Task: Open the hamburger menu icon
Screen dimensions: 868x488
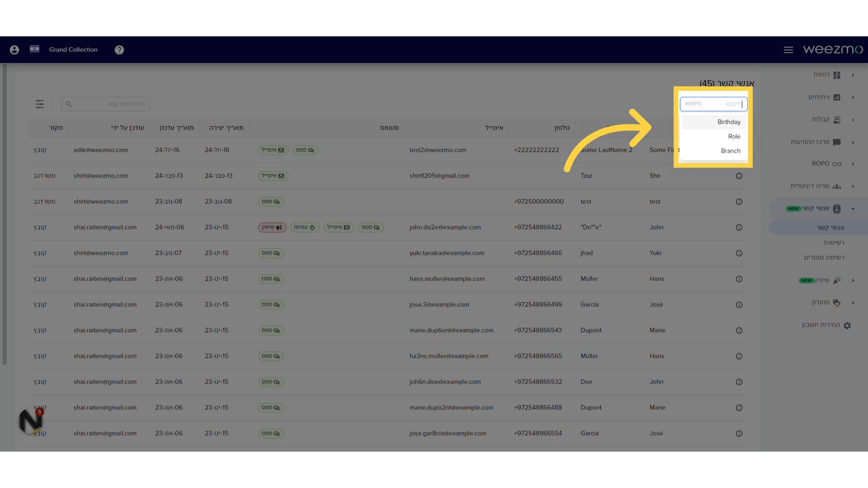Action: tap(788, 50)
